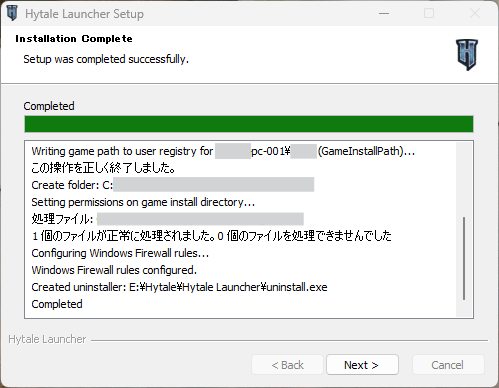This screenshot has width=499, height=388.
Task: Click the install log scrollbar thumb
Action: 464,259
